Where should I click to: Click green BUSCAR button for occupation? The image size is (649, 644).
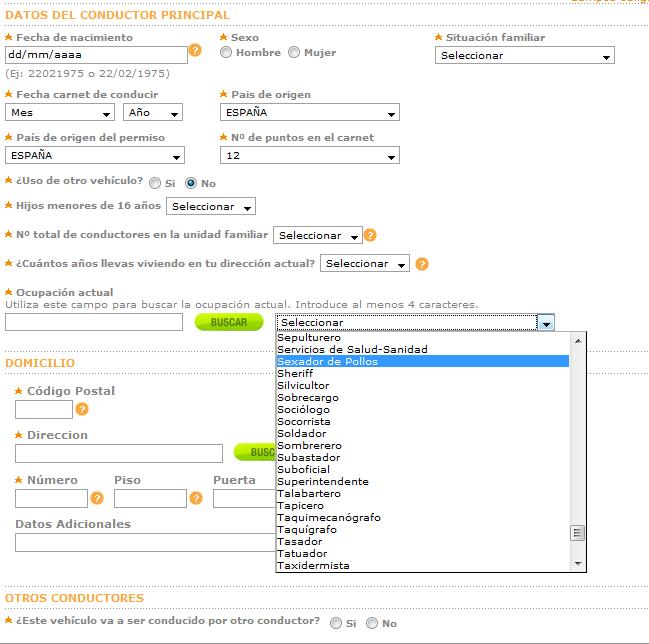pyautogui.click(x=229, y=322)
